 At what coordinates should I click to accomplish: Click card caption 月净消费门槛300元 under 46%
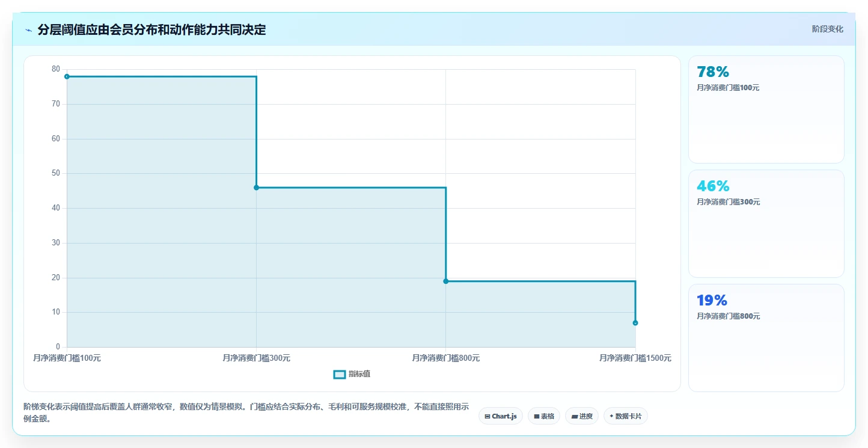coord(728,202)
